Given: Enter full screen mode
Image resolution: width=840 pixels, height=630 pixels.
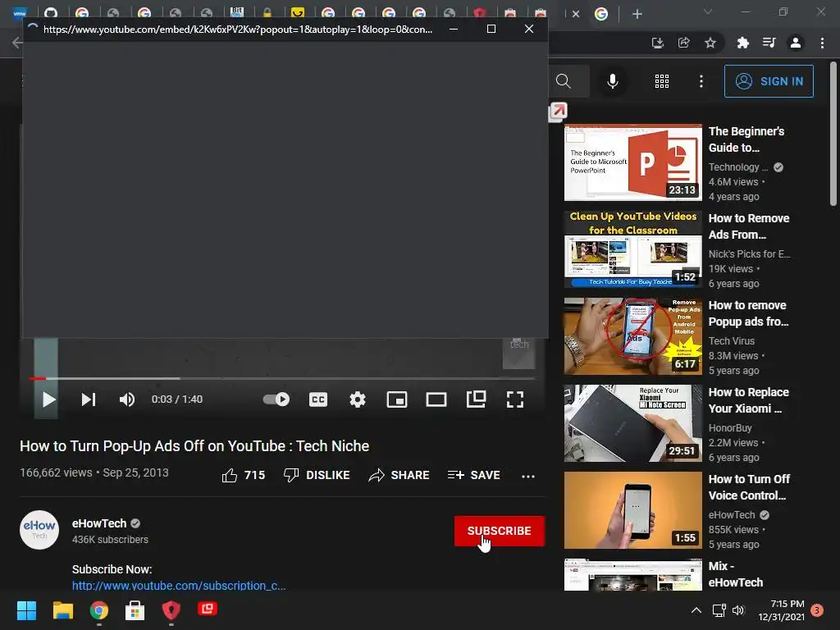Looking at the screenshot, I should point(515,399).
